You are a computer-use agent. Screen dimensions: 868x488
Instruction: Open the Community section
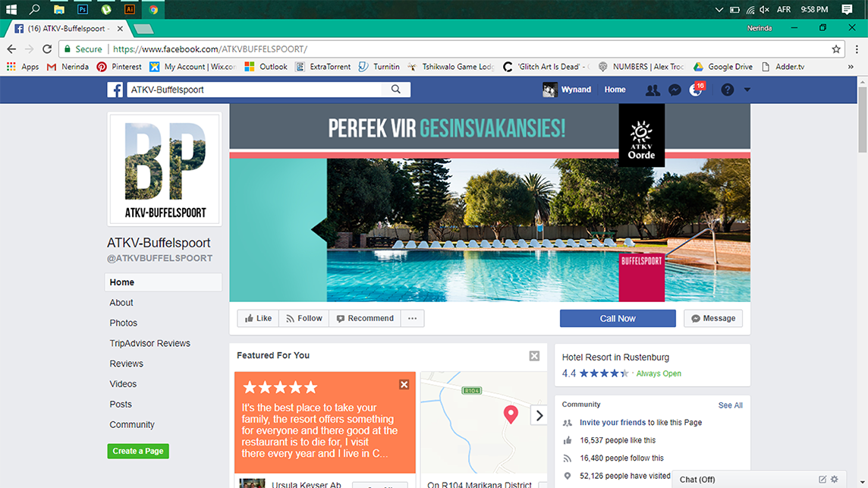pyautogui.click(x=132, y=425)
